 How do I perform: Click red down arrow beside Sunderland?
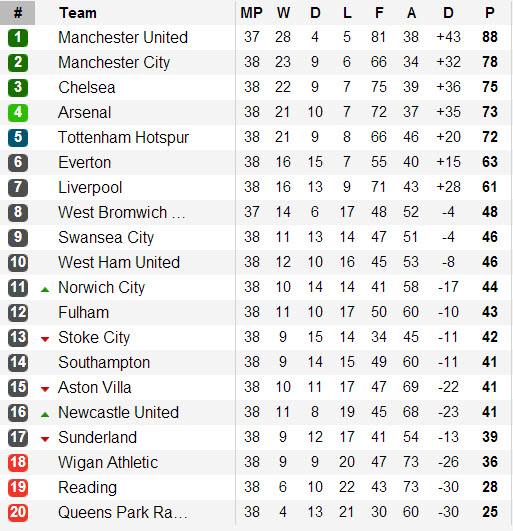pos(45,439)
